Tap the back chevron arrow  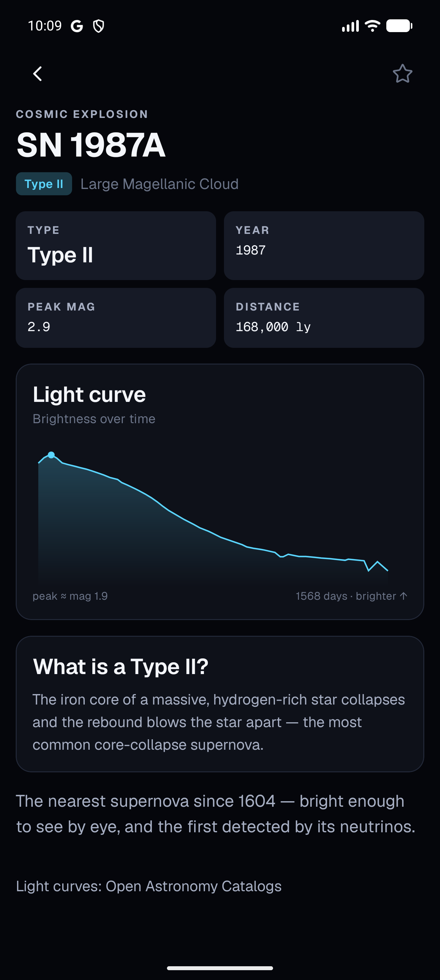[37, 73]
